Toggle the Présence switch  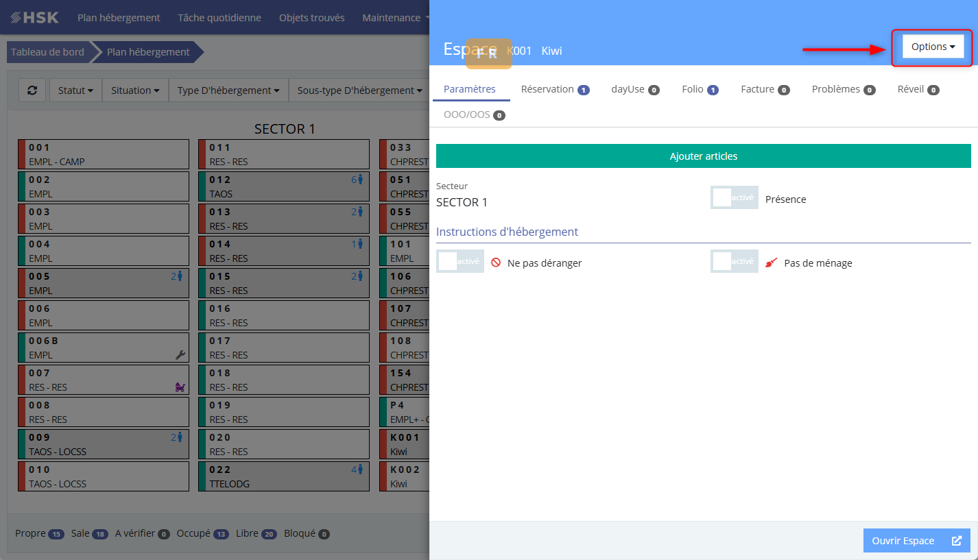point(734,198)
